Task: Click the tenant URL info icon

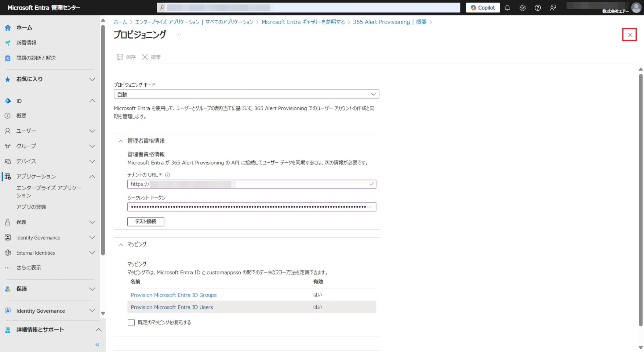Action: 167,175
